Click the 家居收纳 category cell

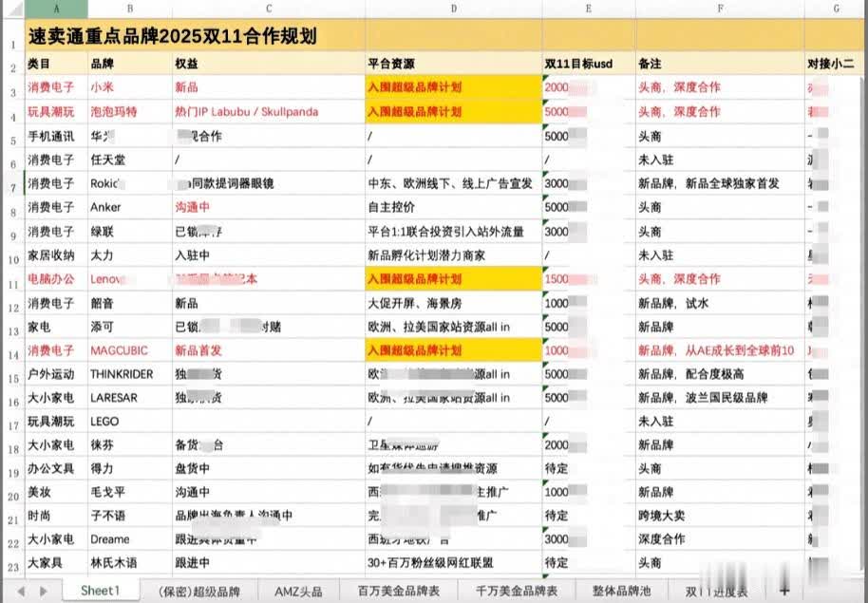tap(56, 255)
